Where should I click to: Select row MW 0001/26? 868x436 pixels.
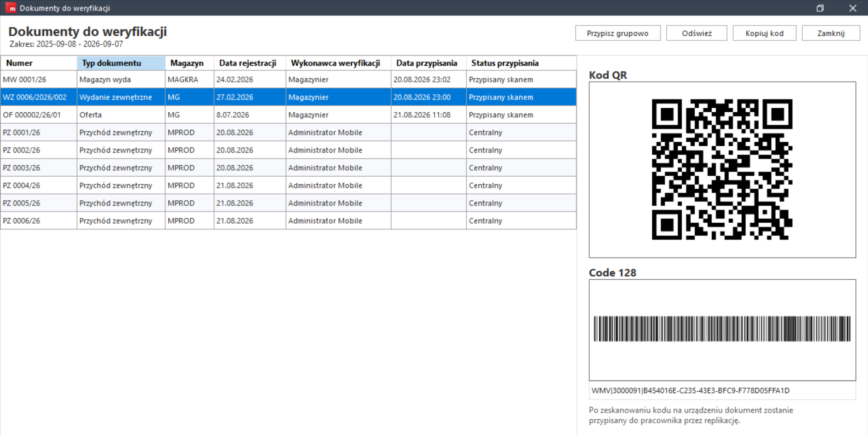[x=289, y=79]
